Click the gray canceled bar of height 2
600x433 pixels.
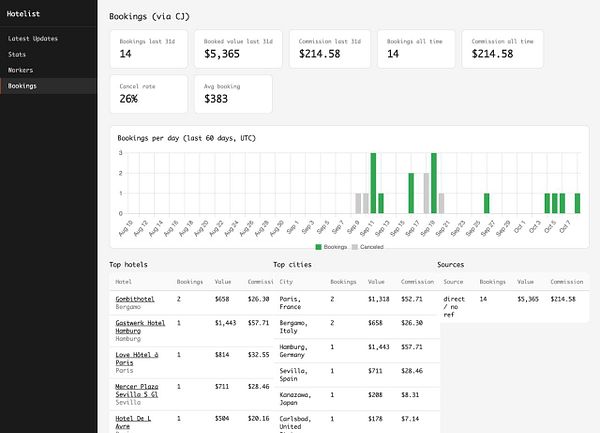coord(426,193)
